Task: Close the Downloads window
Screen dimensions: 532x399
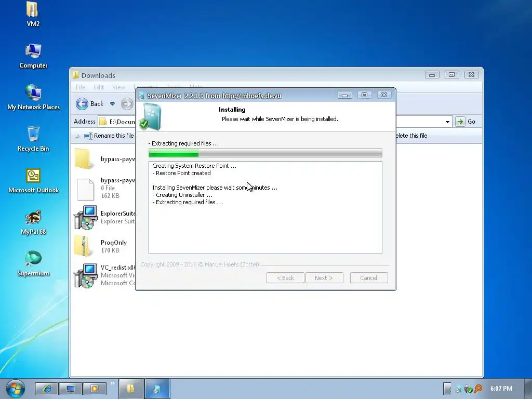Action: (471, 75)
